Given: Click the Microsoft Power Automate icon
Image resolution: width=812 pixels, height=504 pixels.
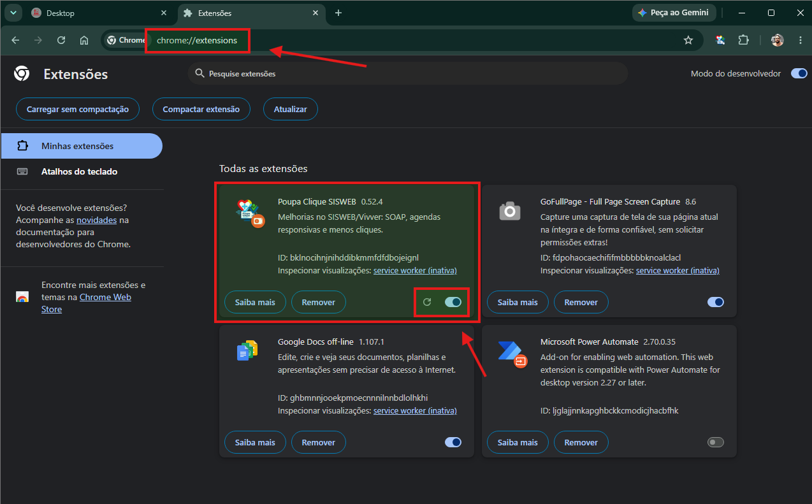Looking at the screenshot, I should [x=512, y=354].
